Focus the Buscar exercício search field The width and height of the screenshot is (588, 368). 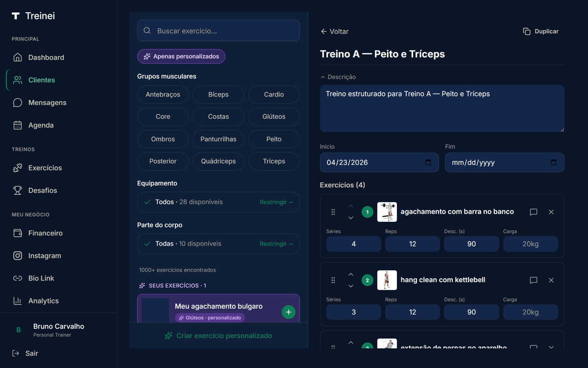(219, 30)
